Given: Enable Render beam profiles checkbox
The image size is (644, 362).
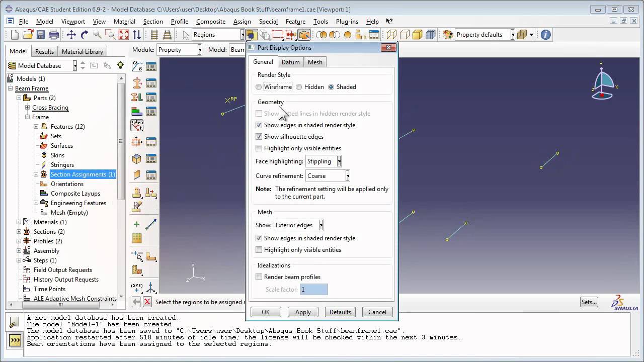Looking at the screenshot, I should 259,277.
